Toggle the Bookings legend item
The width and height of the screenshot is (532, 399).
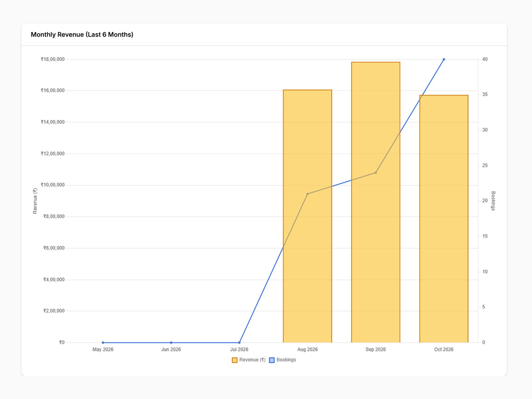pos(282,360)
